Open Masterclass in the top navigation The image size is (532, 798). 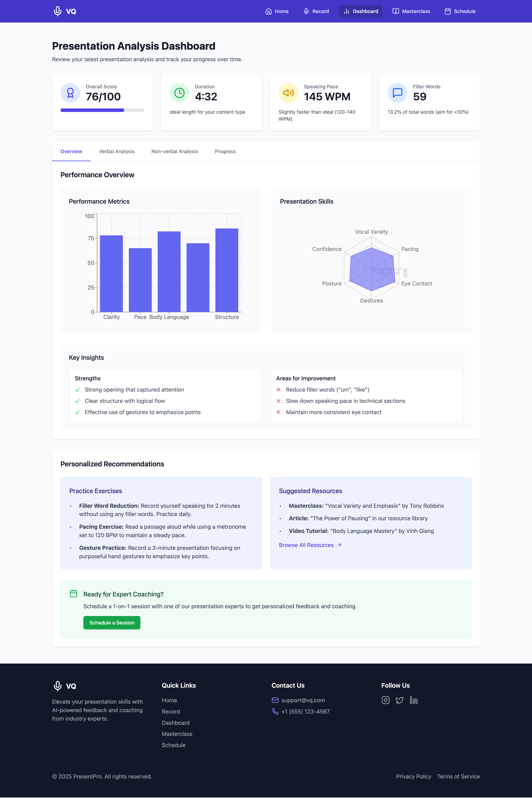(411, 11)
